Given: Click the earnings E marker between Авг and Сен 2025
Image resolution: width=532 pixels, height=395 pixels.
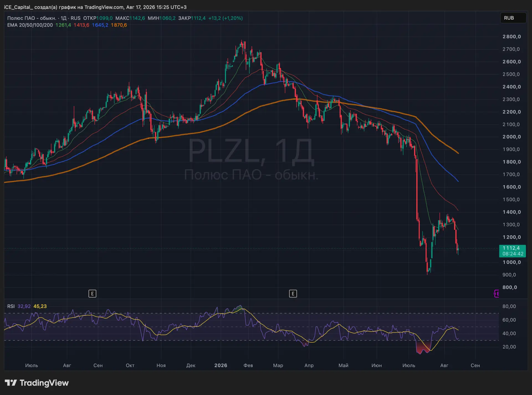Looking at the screenshot, I should pos(92,294).
